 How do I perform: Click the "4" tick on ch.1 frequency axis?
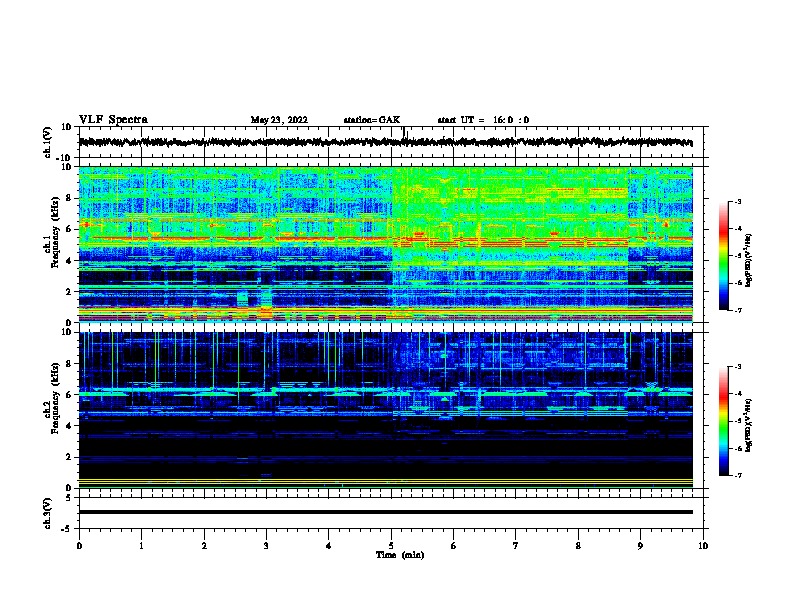pyautogui.click(x=69, y=261)
